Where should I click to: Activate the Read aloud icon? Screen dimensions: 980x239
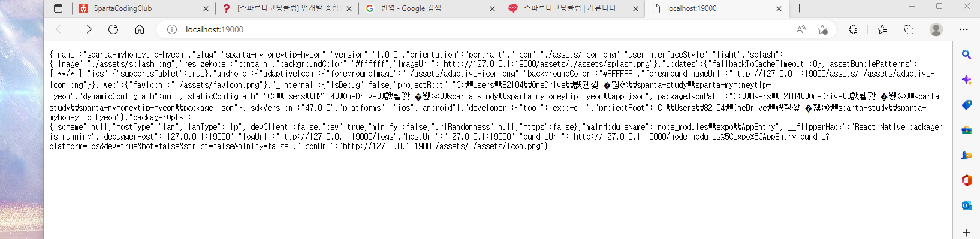click(801, 29)
